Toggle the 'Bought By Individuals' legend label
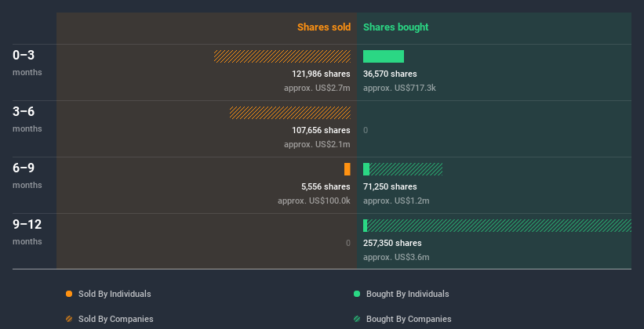 pyautogui.click(x=407, y=294)
